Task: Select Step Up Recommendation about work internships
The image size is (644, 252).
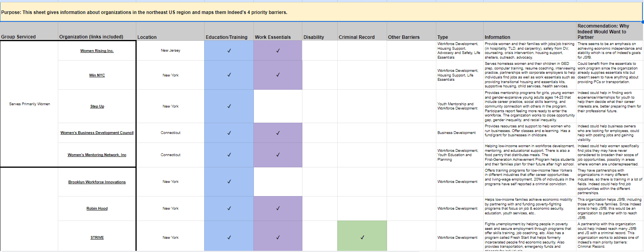Action: pyautogui.click(x=609, y=106)
